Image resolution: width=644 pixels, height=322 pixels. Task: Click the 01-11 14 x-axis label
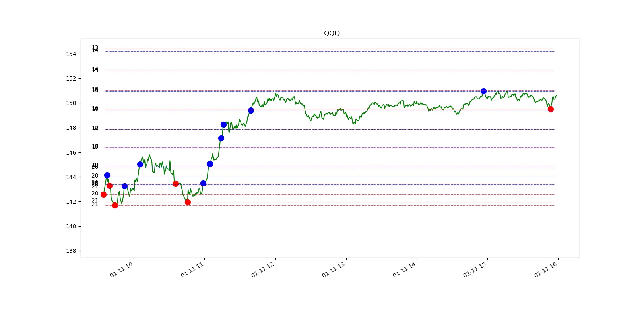[x=405, y=270]
